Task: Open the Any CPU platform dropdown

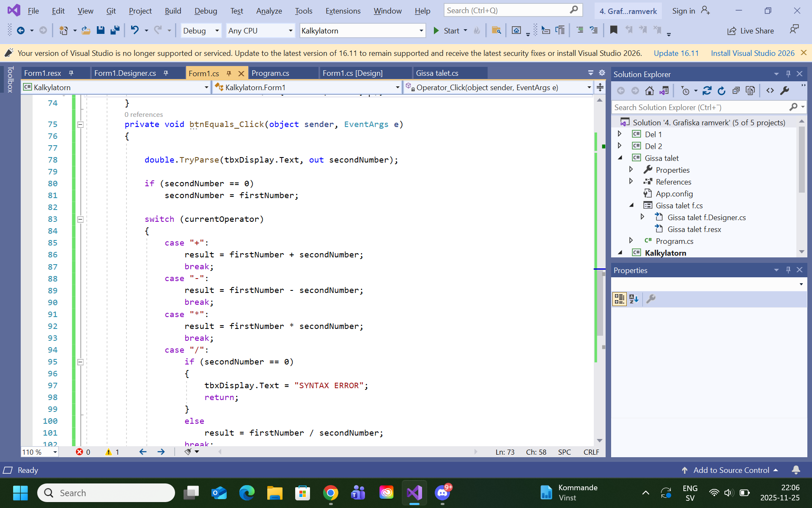Action: [x=290, y=30]
